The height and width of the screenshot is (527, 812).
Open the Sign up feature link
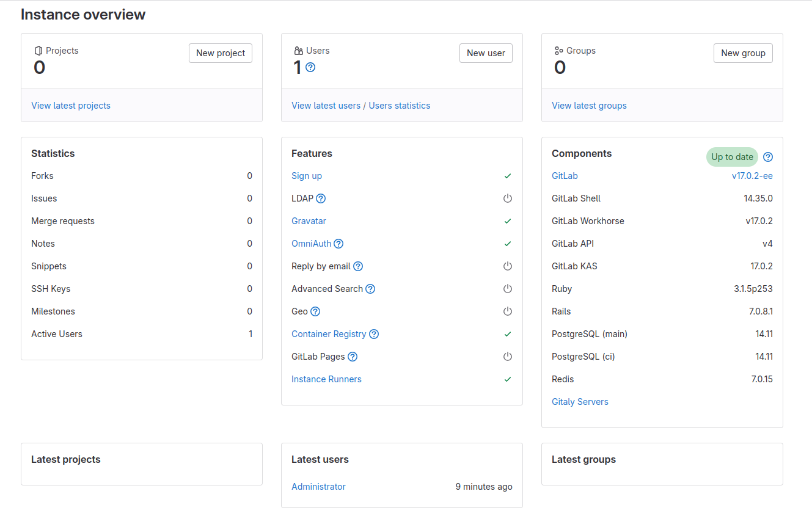point(307,176)
